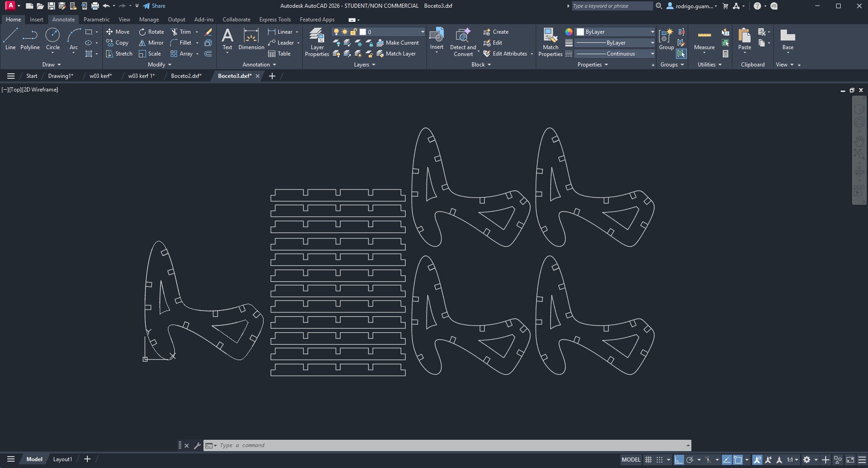Open the Parametric ribbon tab
The image size is (868, 468).
96,20
